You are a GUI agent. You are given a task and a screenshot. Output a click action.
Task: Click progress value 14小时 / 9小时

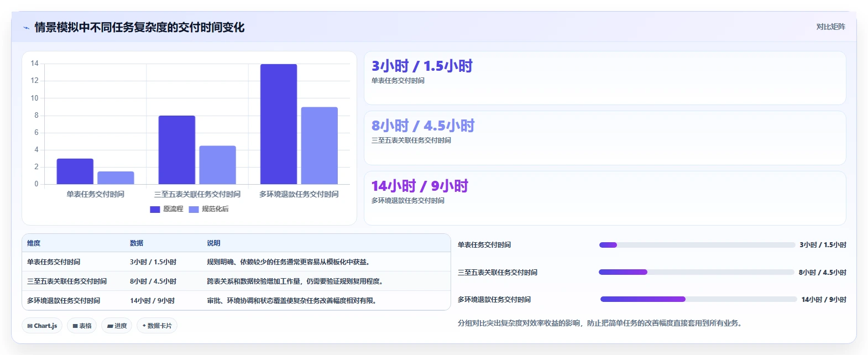tap(824, 300)
